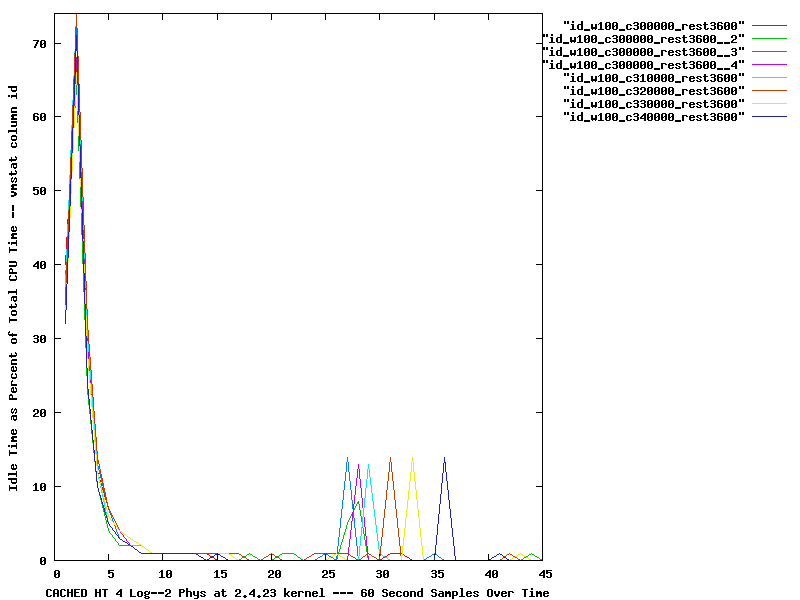
Task: Click y-axis tick label 70
Action: pyautogui.click(x=39, y=44)
